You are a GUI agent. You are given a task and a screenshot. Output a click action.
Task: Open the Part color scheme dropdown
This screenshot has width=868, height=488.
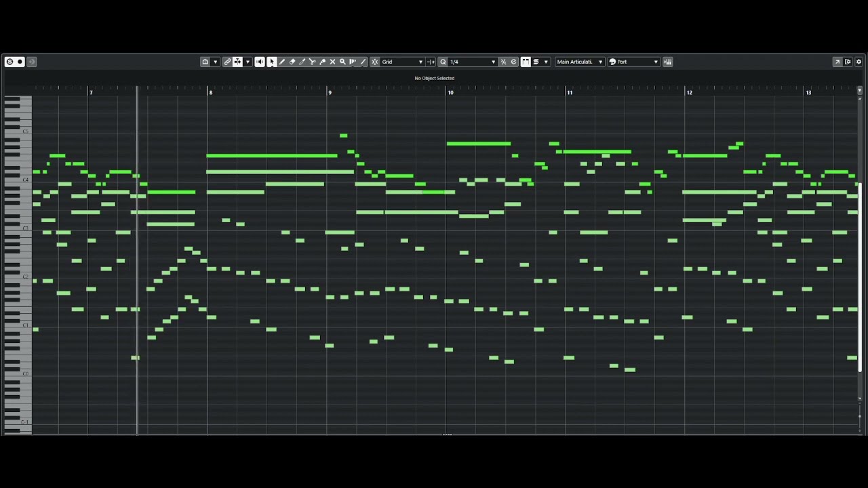pos(633,62)
